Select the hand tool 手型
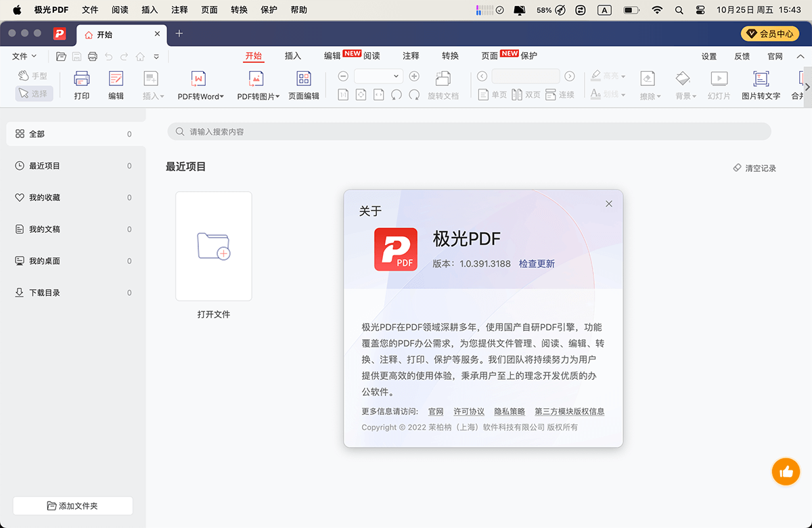The width and height of the screenshot is (812, 528). click(x=33, y=76)
